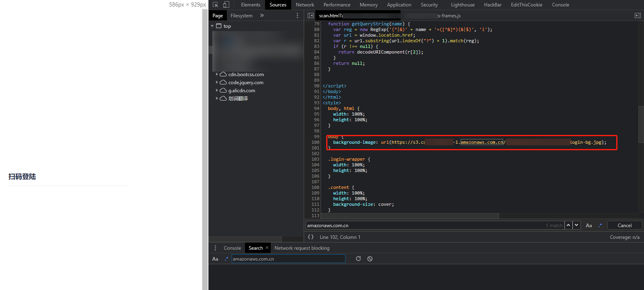
Task: Click the inspect element picker icon
Action: click(x=216, y=5)
